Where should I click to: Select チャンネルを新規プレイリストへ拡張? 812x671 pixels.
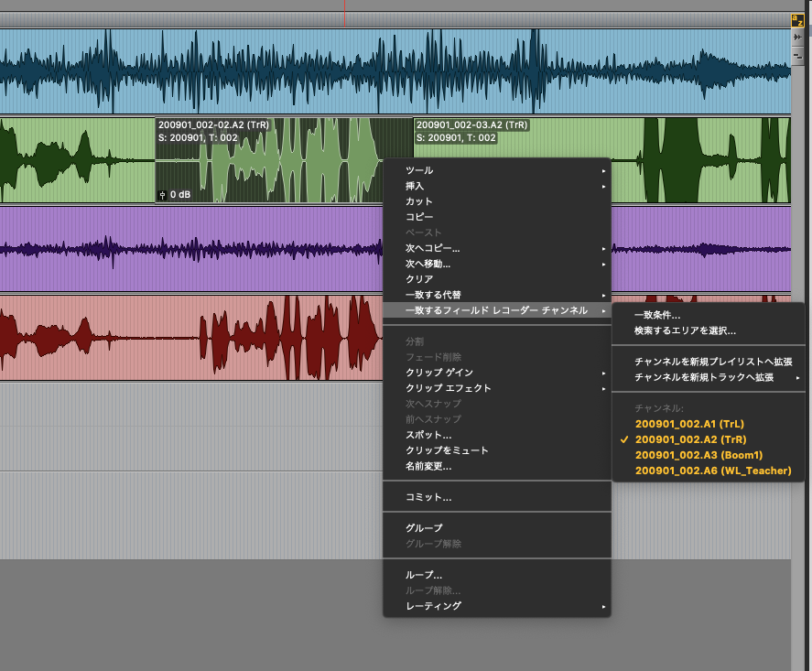[708, 362]
